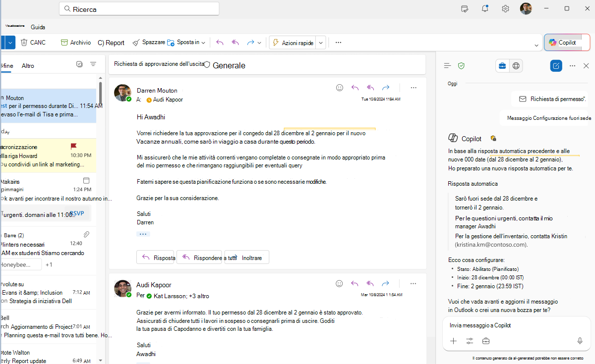
Task: Switch to the Altro inbox tab
Action: [x=28, y=65]
